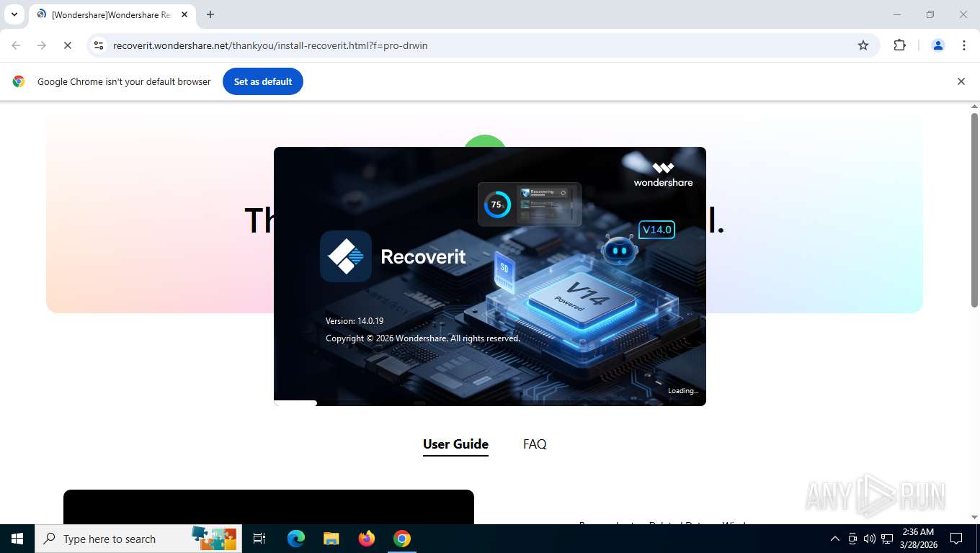The width and height of the screenshot is (980, 553).
Task: Go forward using the browser forward arrow
Action: pos(42,45)
